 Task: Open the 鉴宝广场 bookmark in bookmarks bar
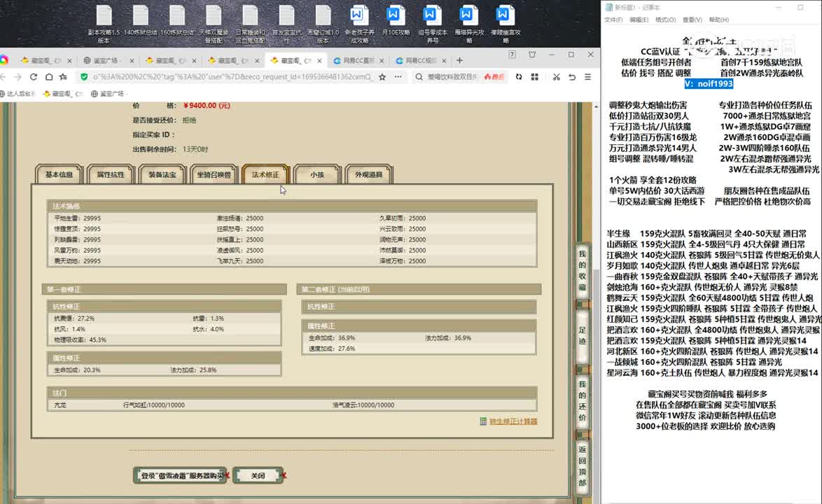pyautogui.click(x=107, y=94)
